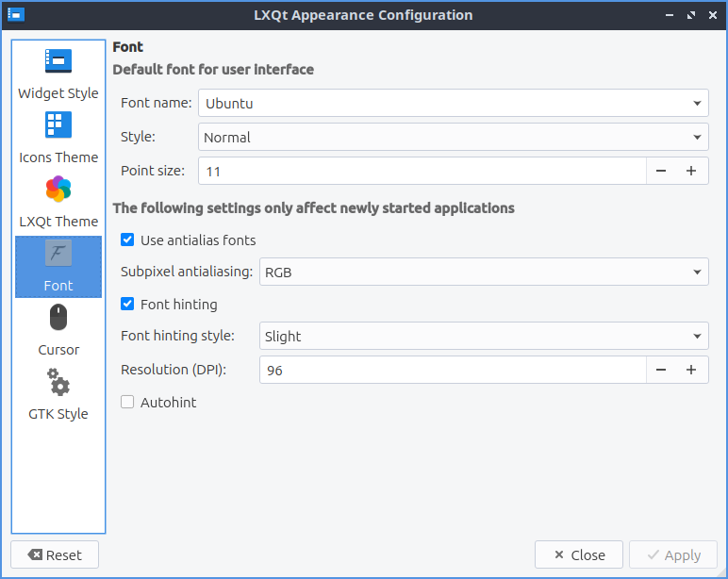Enable the Autohint checkbox
The height and width of the screenshot is (579, 728).
coord(128,403)
